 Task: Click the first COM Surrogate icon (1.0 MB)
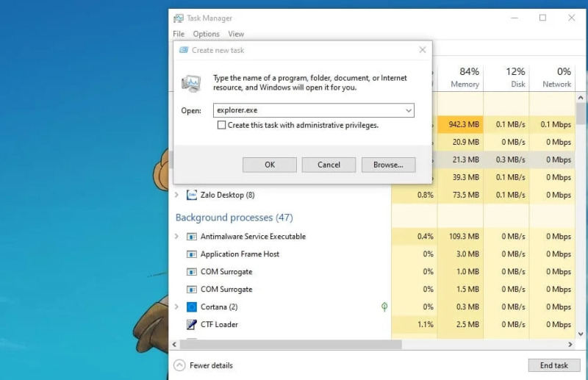coord(192,272)
